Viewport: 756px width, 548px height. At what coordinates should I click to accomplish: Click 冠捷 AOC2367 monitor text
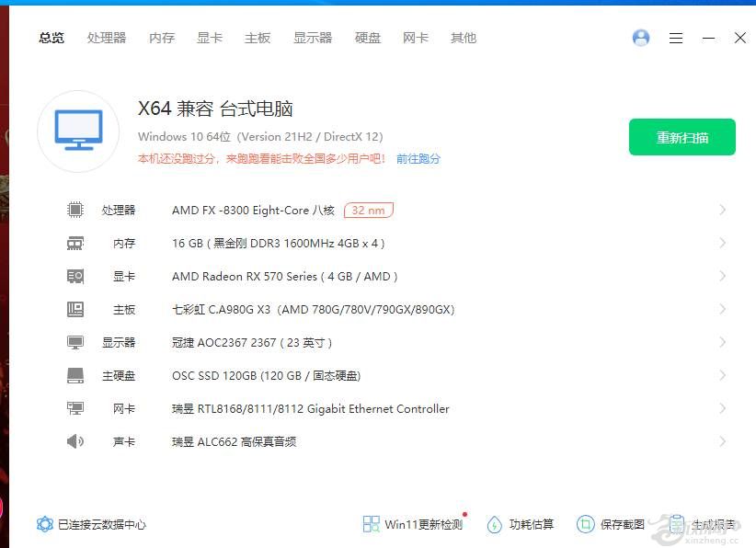252,343
